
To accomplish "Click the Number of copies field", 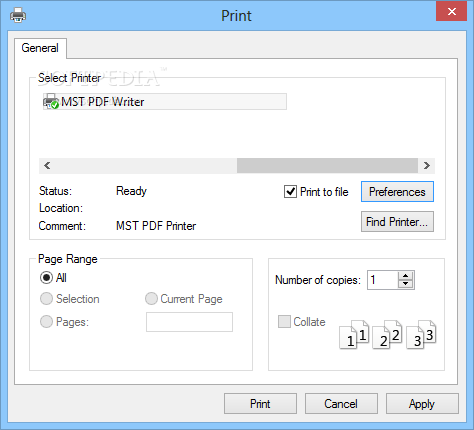I will [x=383, y=280].
